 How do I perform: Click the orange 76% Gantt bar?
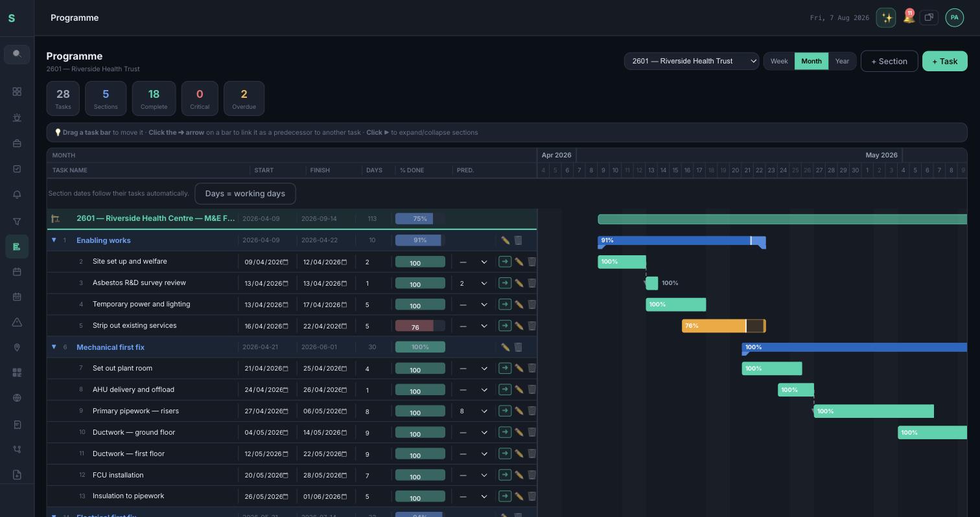click(723, 326)
